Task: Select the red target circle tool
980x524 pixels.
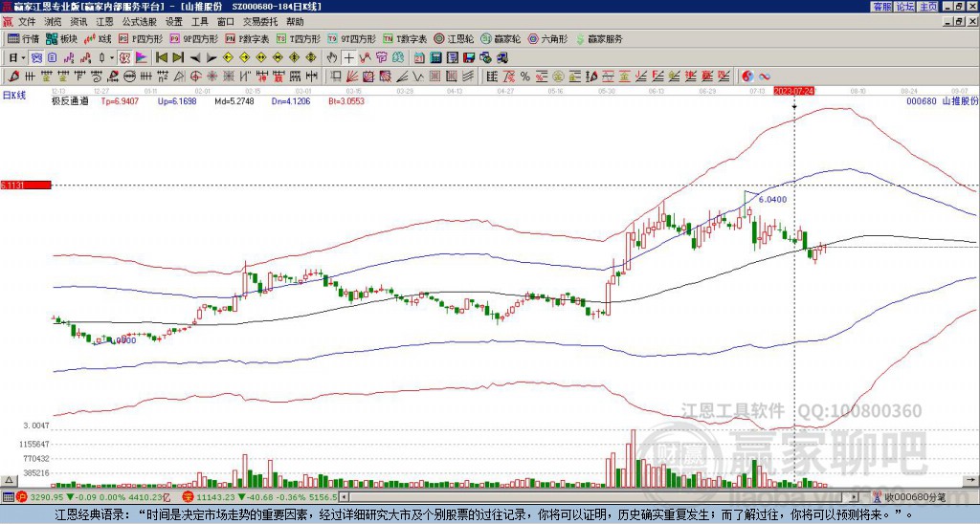Action: click(x=195, y=76)
